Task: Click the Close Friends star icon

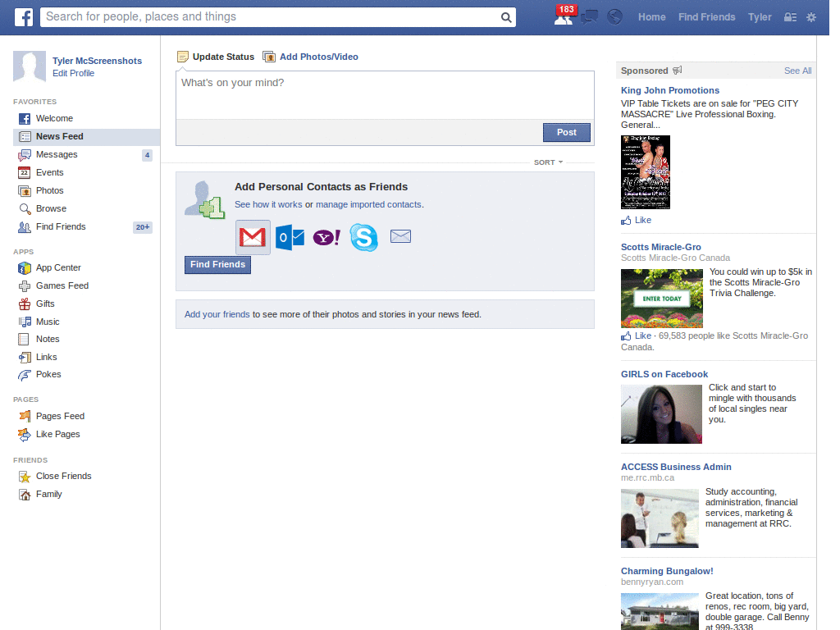Action: [24, 477]
